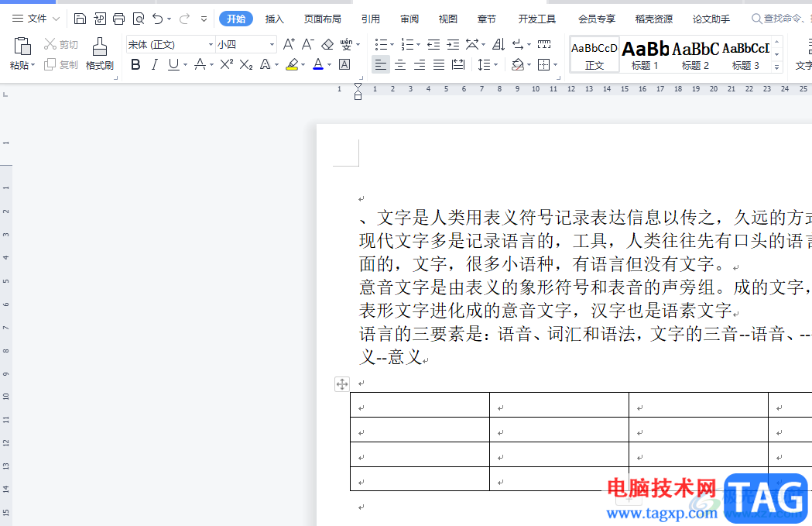The height and width of the screenshot is (526, 812).
Task: Click the phonetic guide 變 icon
Action: [x=347, y=45]
